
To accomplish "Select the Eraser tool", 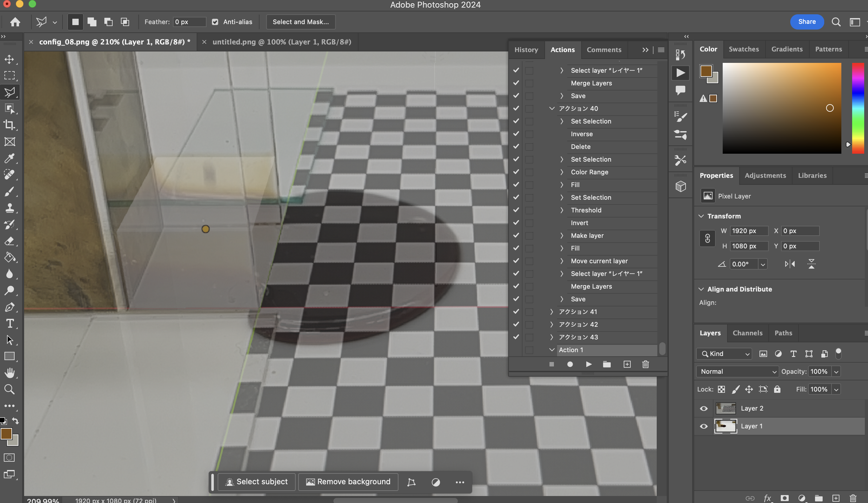I will [x=9, y=241].
